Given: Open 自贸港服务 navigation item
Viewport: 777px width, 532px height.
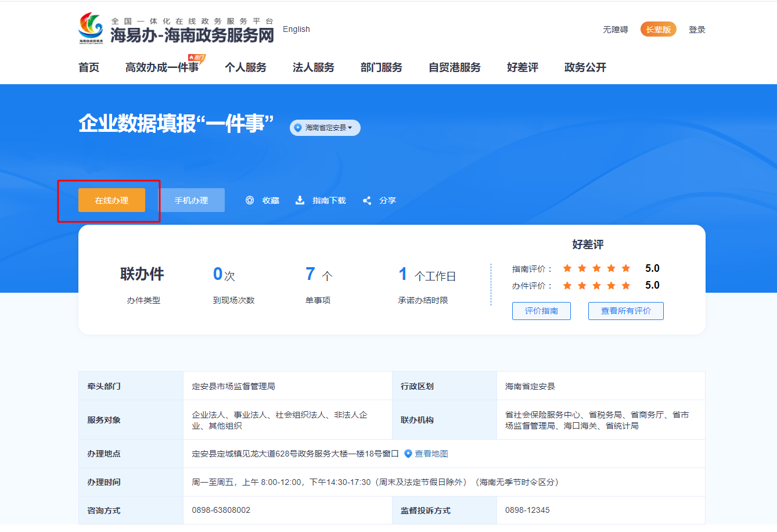Looking at the screenshot, I should (x=455, y=67).
